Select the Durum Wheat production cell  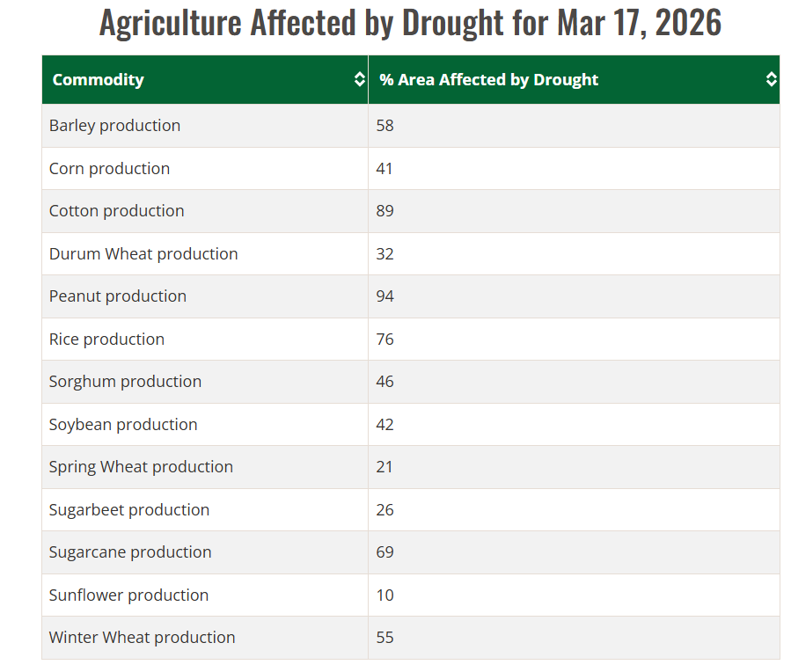143,254
